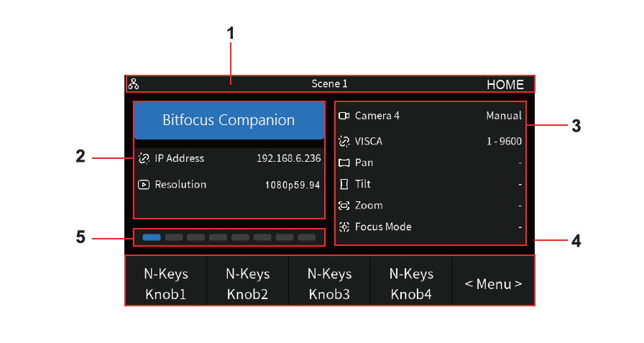Tap the N-Keys Knob3 tab
The width and height of the screenshot is (644, 343).
coord(329,284)
